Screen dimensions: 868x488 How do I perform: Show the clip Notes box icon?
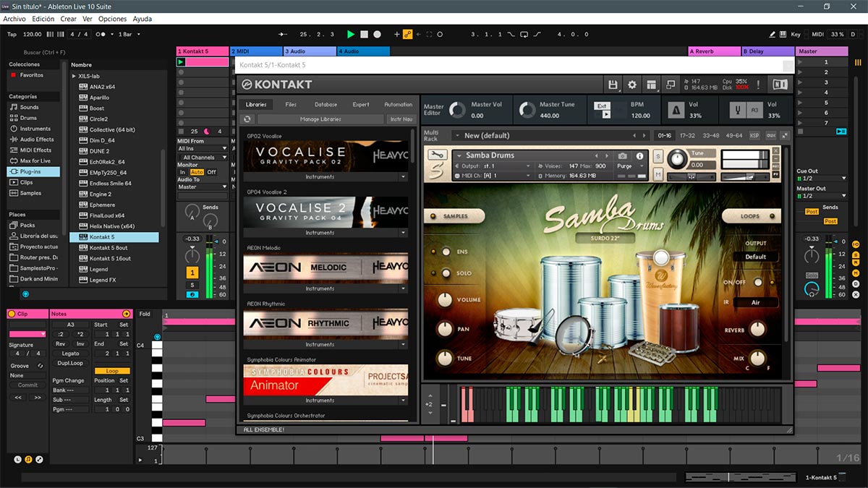tap(28, 459)
